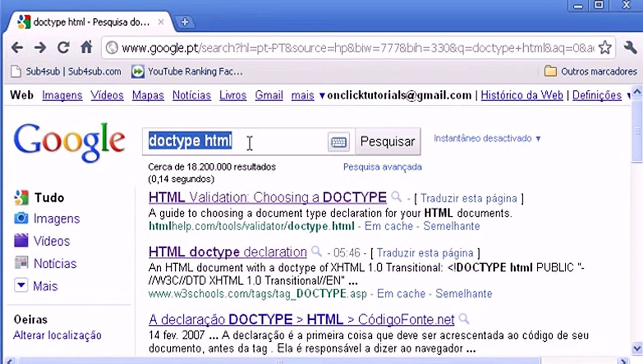The height and width of the screenshot is (364, 643).
Task: Open Semelhante for w3schools result
Action: (x=464, y=294)
